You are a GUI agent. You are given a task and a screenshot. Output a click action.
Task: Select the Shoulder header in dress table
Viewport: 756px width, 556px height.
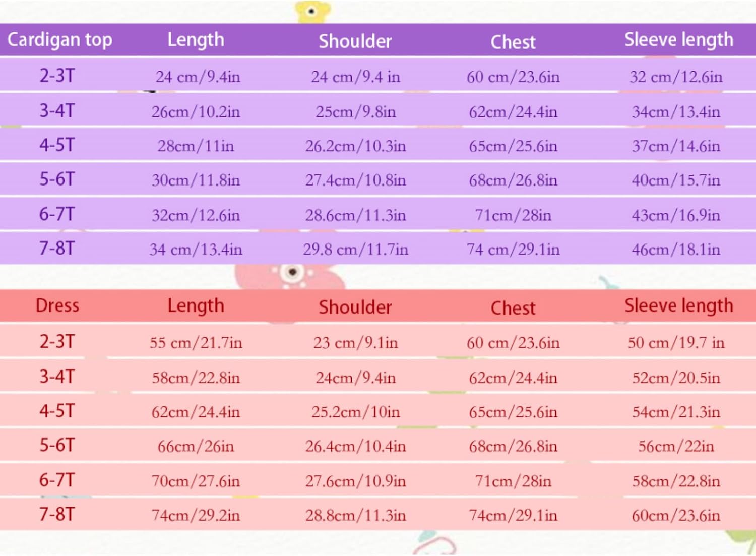coord(355,307)
